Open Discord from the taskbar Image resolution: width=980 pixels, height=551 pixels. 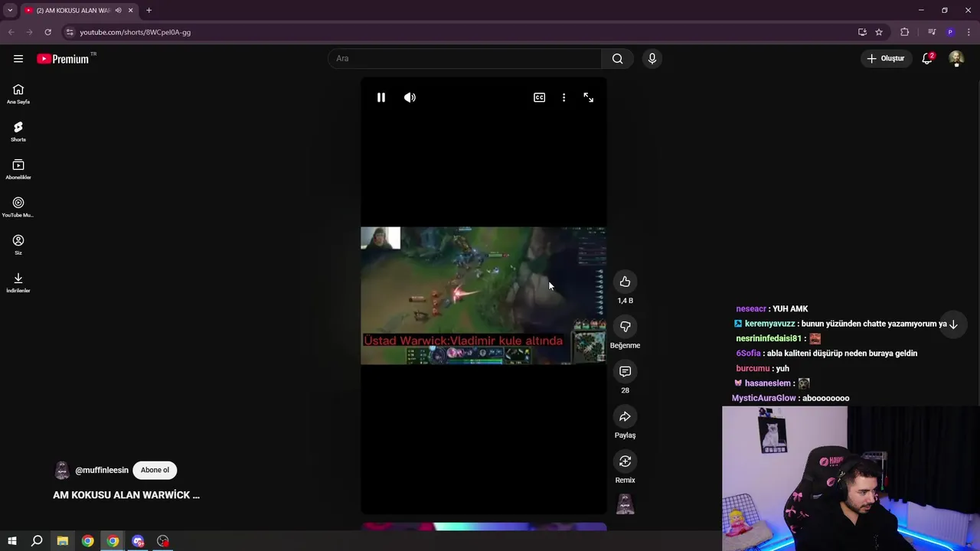[x=138, y=541]
